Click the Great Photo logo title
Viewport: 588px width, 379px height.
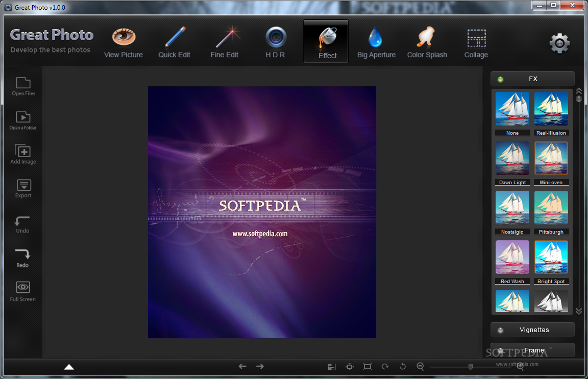tap(52, 35)
